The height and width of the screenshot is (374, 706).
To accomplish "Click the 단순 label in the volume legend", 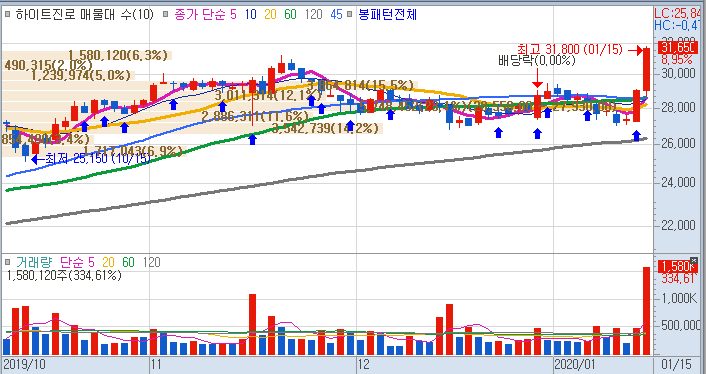I will click(x=71, y=262).
